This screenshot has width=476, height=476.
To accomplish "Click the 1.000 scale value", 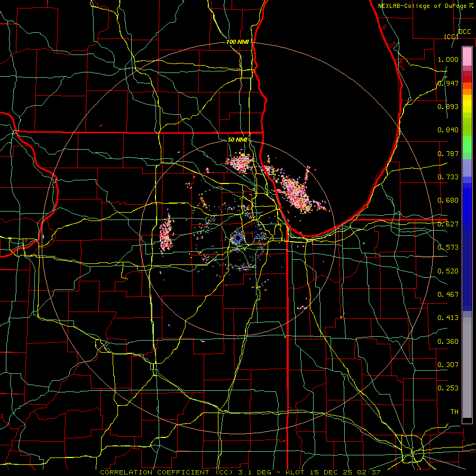I will pos(448,59).
